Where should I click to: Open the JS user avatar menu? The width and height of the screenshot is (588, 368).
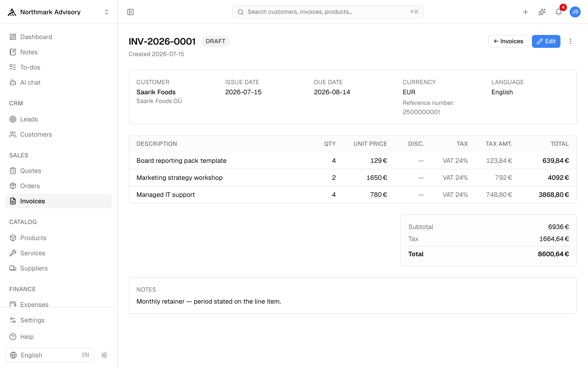[x=575, y=12]
